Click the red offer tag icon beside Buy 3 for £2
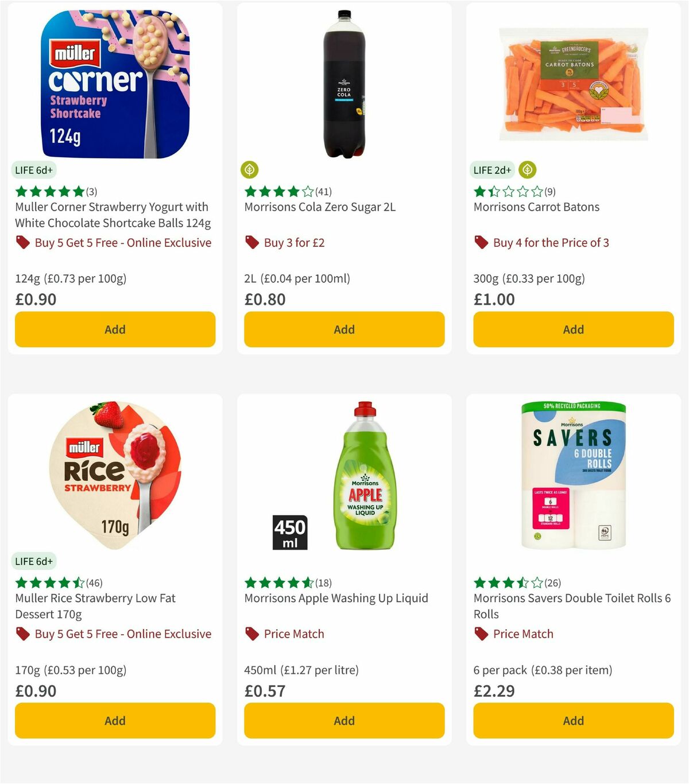Viewport: 689px width, 784px height. point(251,242)
